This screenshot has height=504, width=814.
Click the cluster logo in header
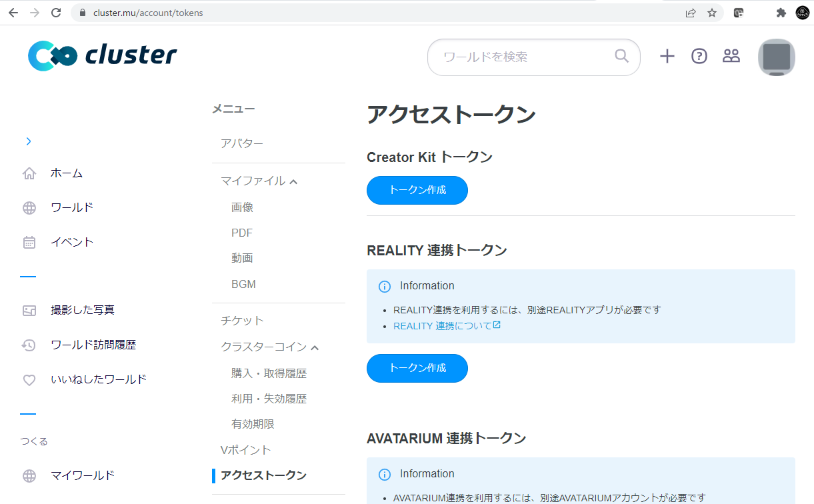103,56
